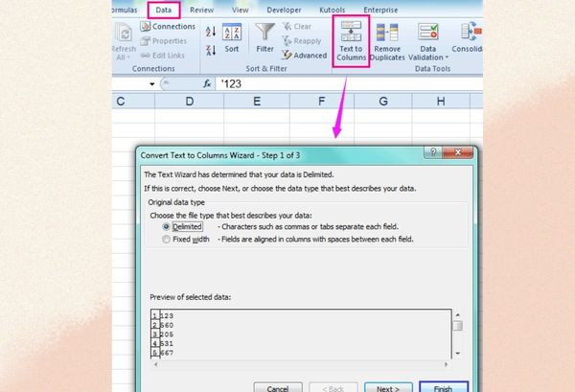This screenshot has height=392, width=575.
Task: Open the Enterprise tab
Action: click(380, 11)
